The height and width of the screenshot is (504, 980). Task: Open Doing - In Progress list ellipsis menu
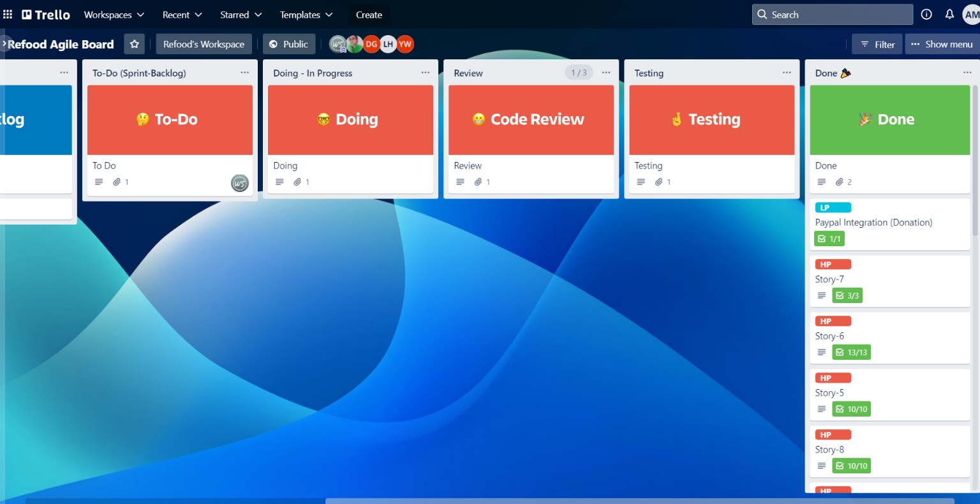point(425,73)
